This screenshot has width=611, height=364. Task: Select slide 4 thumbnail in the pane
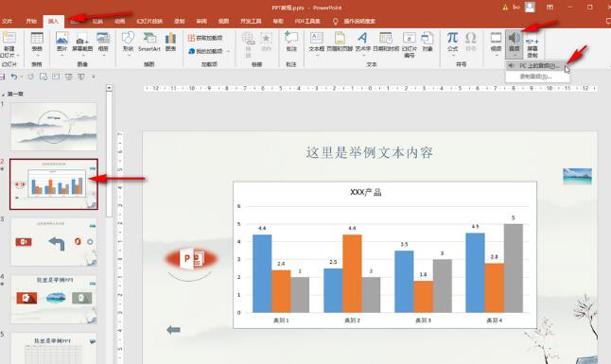pos(54,300)
